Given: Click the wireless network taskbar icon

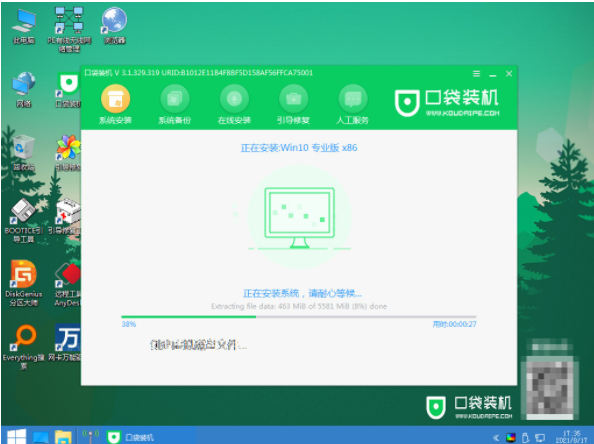Looking at the screenshot, I should point(91,436).
